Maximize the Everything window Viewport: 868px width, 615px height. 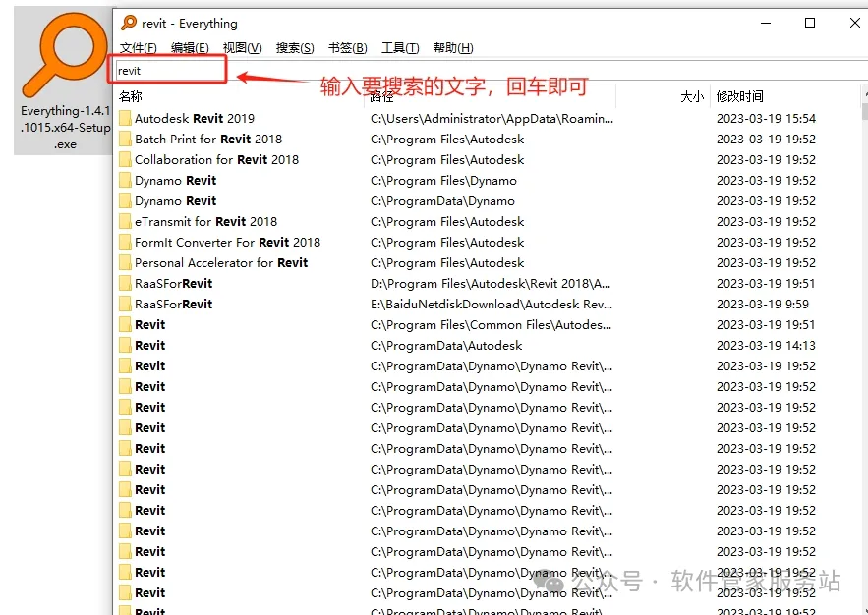(x=810, y=23)
